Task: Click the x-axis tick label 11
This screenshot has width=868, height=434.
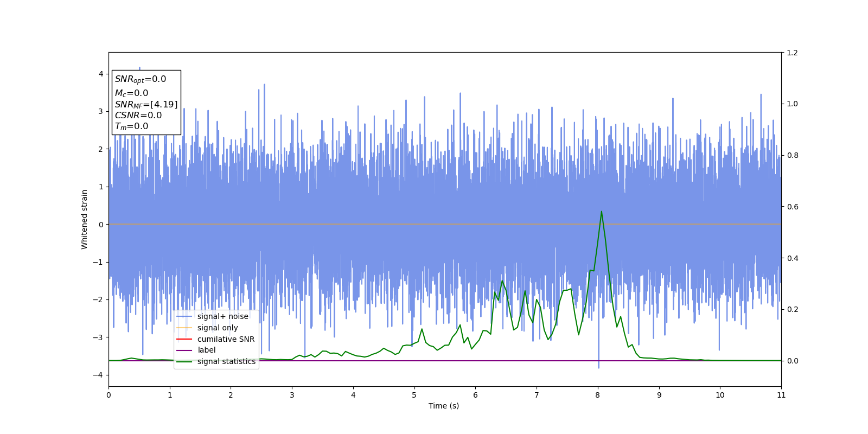Action: [x=781, y=395]
